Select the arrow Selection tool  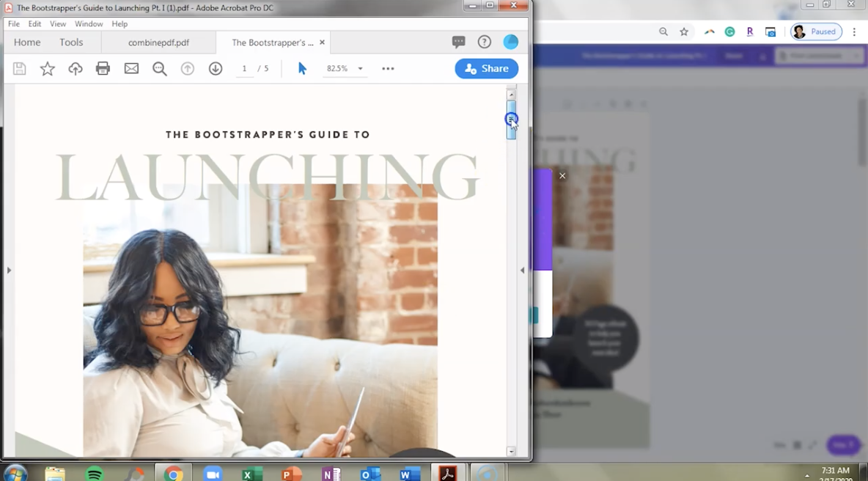click(302, 68)
